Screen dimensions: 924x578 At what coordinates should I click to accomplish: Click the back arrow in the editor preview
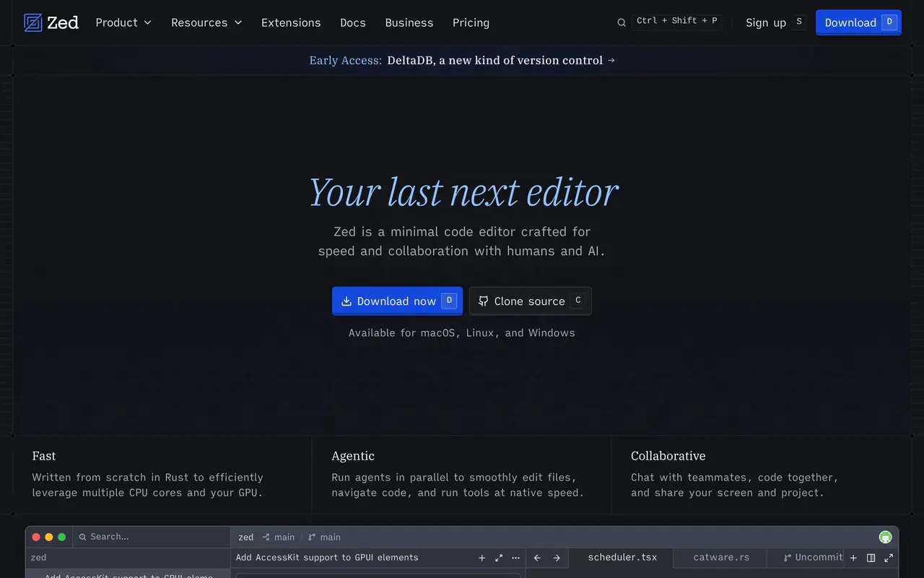pyautogui.click(x=537, y=558)
